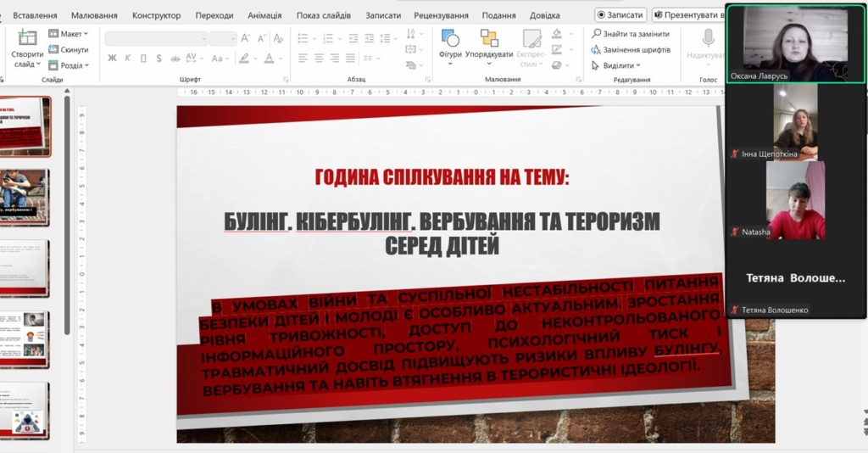The width and height of the screenshot is (868, 453).
Task: Click the increase font size icon
Action: [x=246, y=37]
